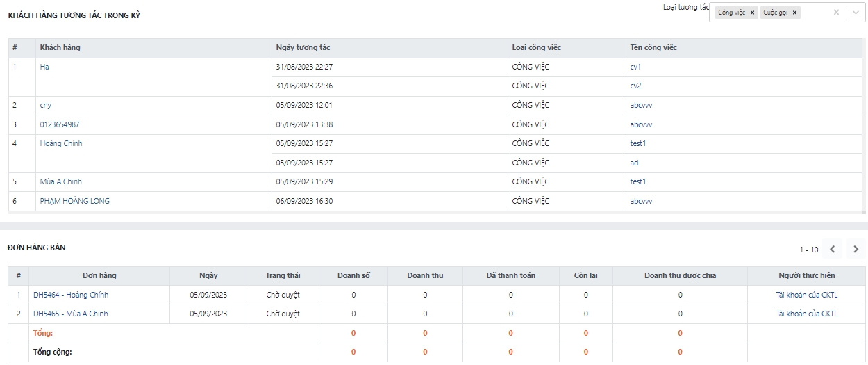Click the "Ngày tương tác" column header
This screenshot has height=365, width=868.
tap(303, 47)
